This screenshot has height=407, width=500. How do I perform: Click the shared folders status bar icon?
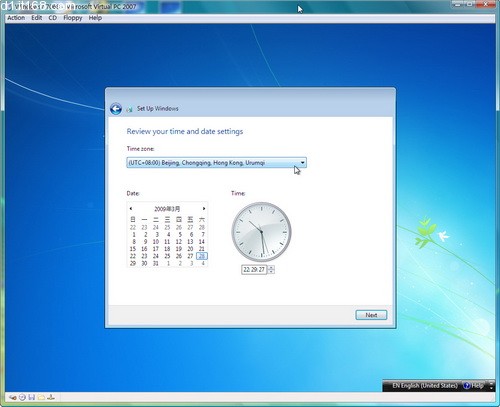pos(41,397)
